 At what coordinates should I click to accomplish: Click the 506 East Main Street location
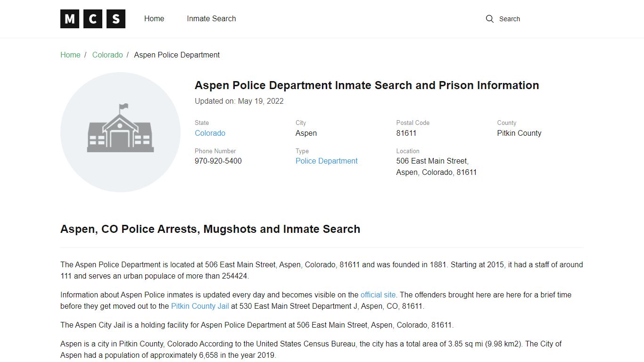point(437,166)
